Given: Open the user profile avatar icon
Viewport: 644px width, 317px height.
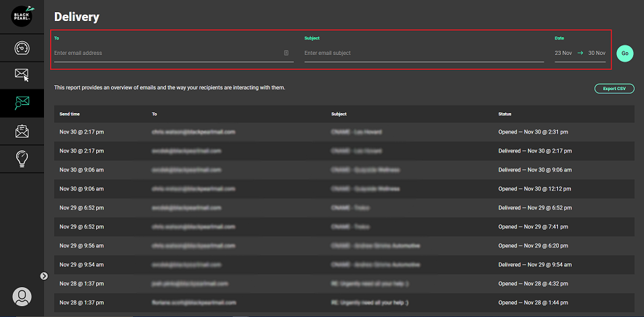Looking at the screenshot, I should (x=22, y=297).
